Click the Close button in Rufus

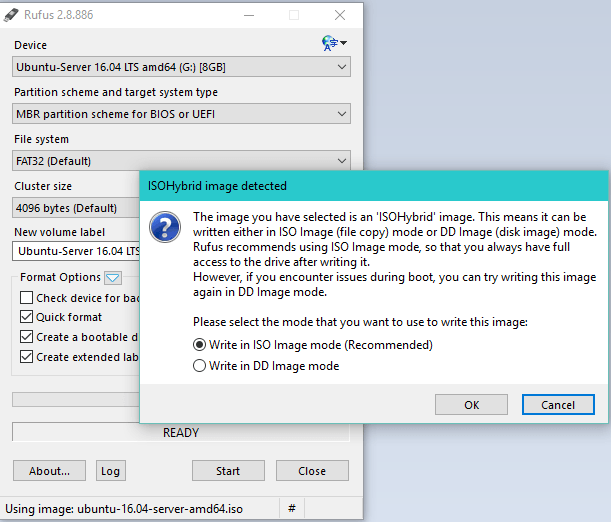click(x=312, y=471)
